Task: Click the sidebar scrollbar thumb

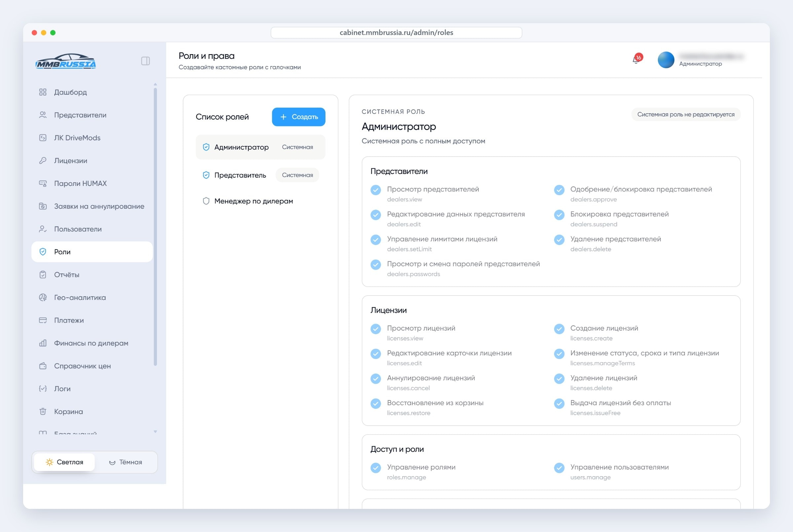Action: [155, 227]
